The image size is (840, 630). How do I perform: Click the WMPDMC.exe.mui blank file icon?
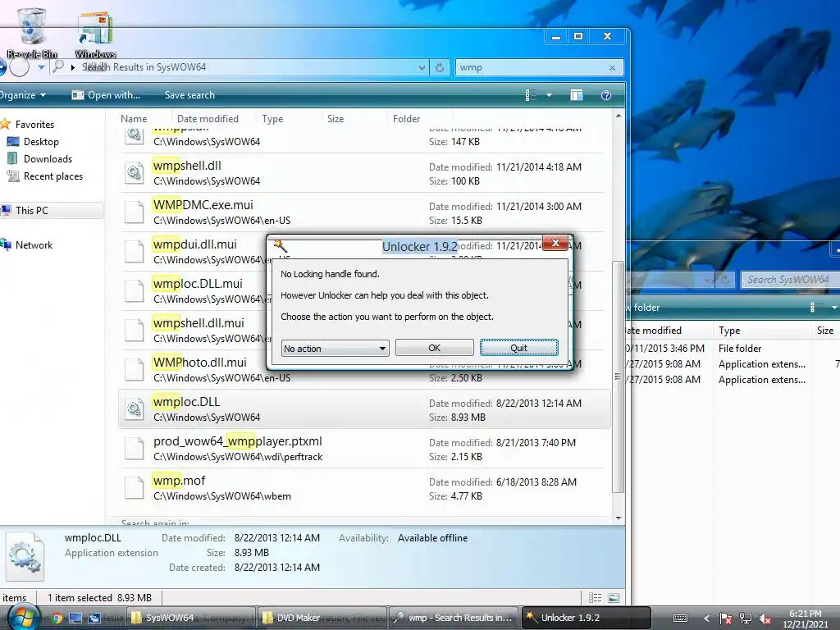[134, 212]
